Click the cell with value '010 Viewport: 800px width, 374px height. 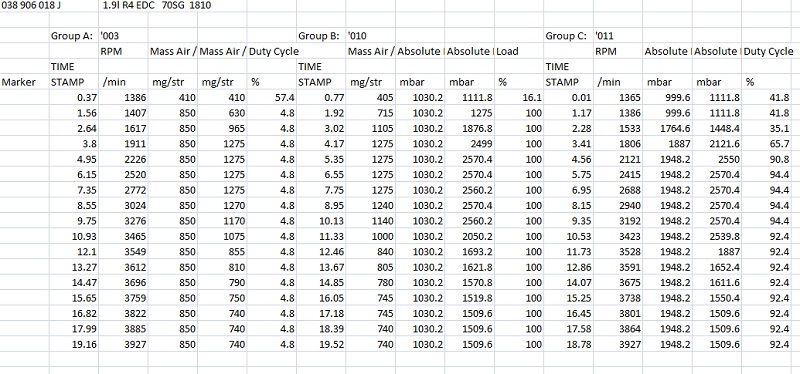click(370, 36)
